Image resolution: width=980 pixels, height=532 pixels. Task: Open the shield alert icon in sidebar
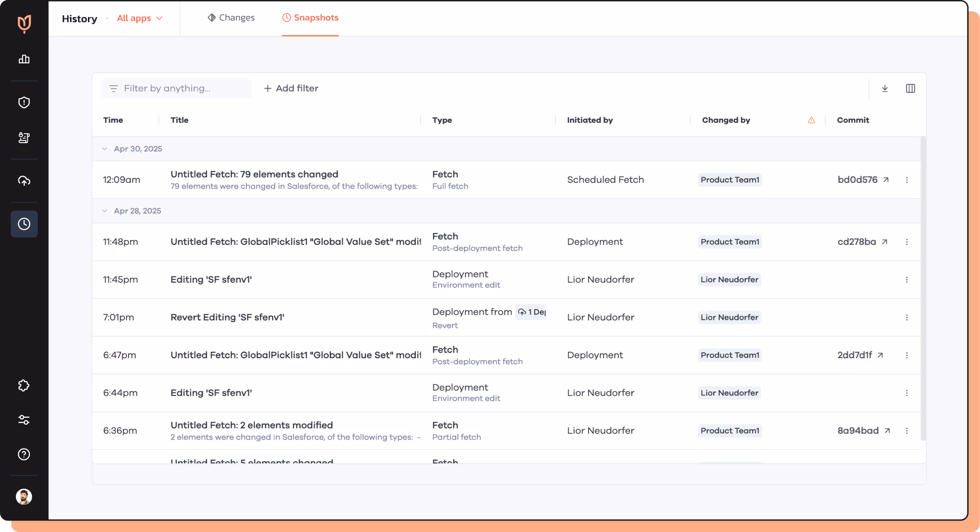click(x=24, y=102)
